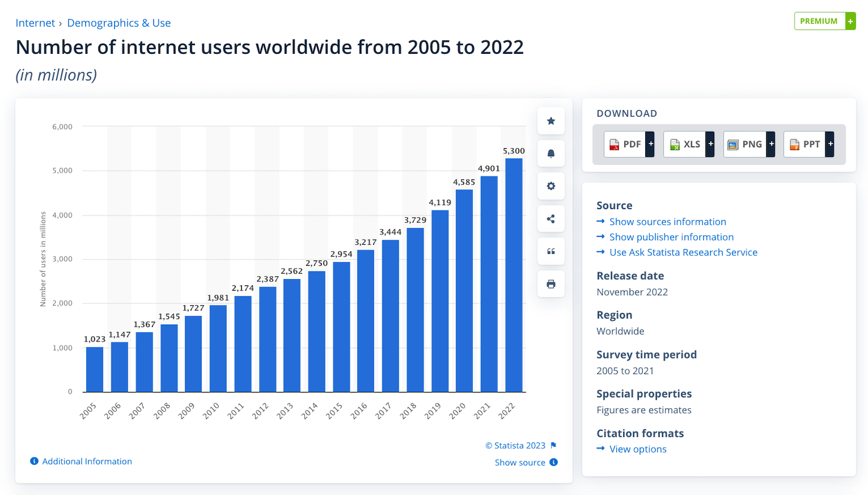Download the chart as PNG

coord(749,144)
